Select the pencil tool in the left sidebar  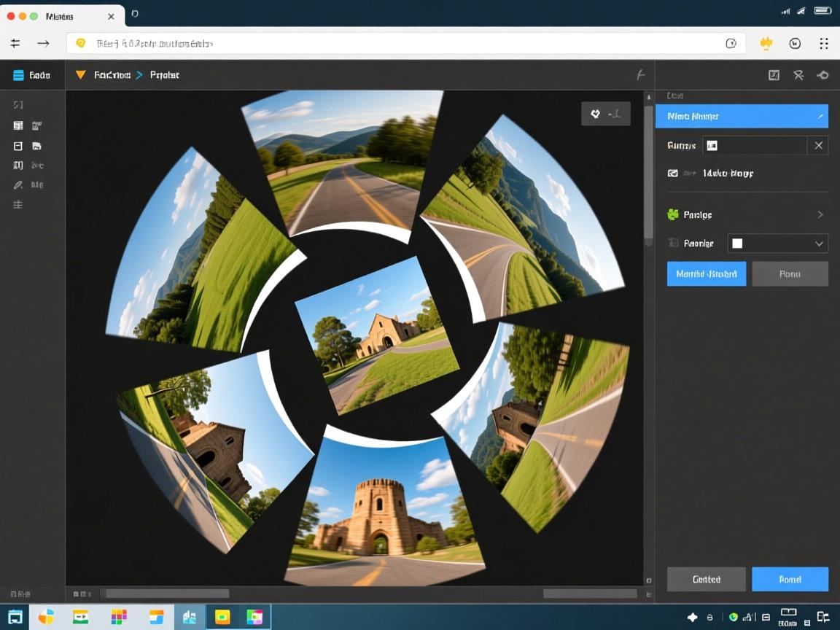click(18, 185)
